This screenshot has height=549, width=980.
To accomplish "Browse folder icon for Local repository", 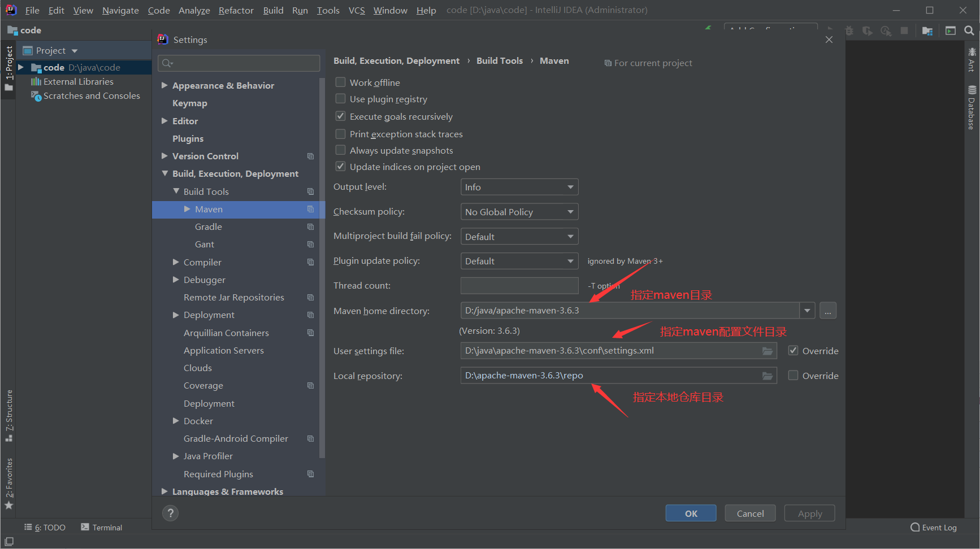I will [767, 376].
